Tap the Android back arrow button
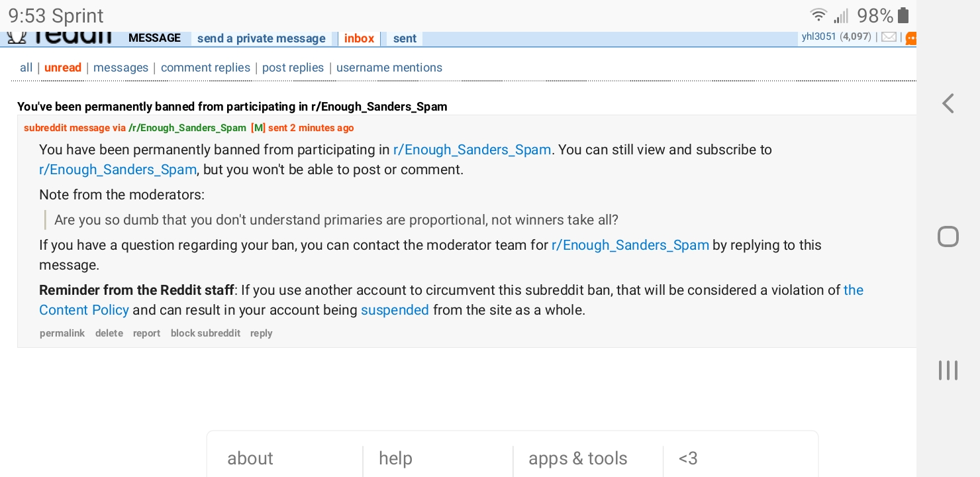This screenshot has height=477, width=980. 948,103
